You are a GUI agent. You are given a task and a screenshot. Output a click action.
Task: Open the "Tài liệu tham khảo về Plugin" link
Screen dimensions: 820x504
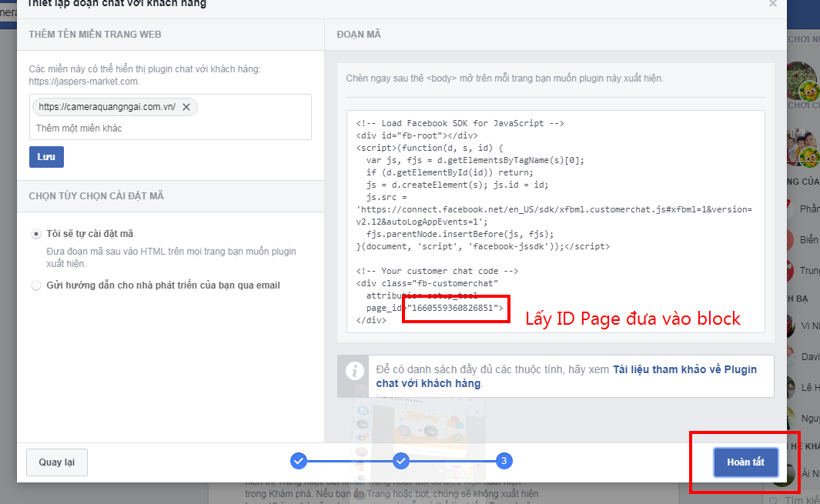tap(684, 369)
